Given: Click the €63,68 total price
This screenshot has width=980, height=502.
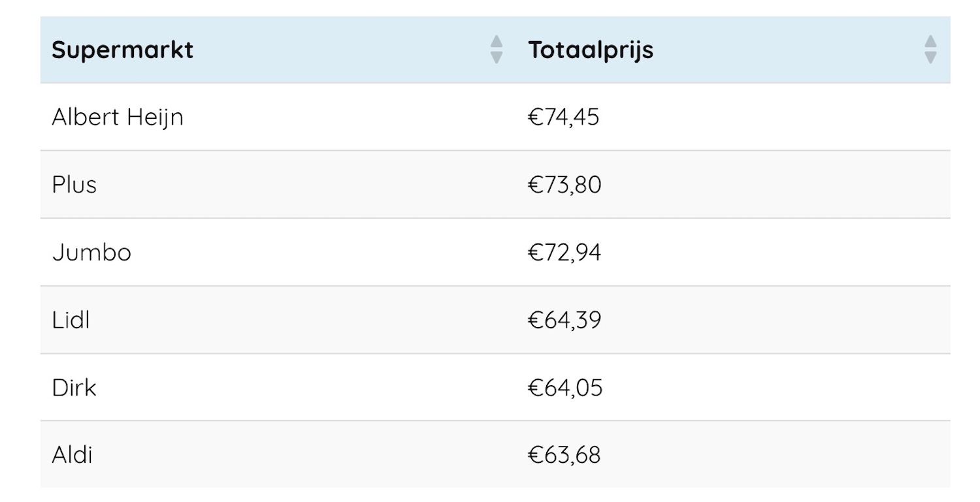Looking at the screenshot, I should pyautogui.click(x=564, y=455).
